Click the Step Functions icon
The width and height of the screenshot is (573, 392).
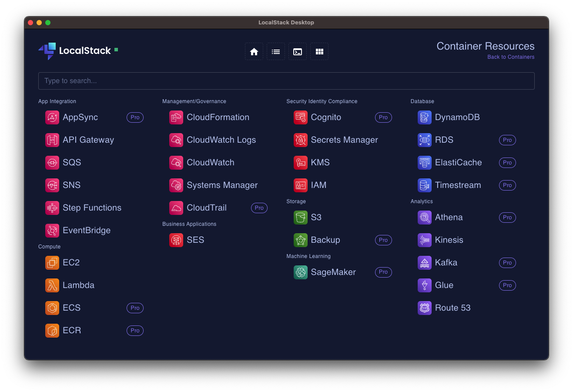(x=52, y=208)
